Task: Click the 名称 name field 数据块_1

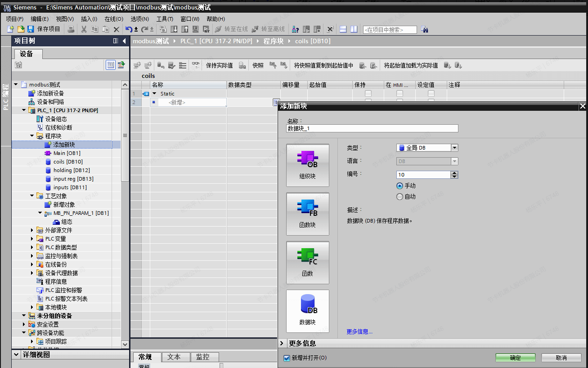Action: coord(372,128)
